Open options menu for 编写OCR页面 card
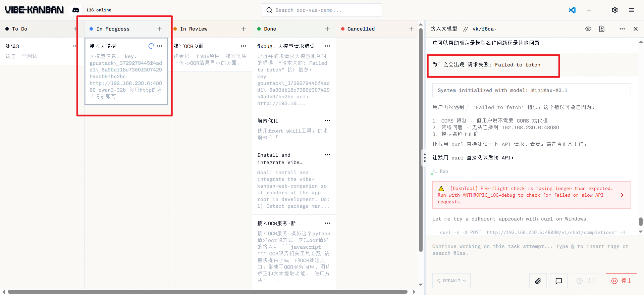 tap(244, 46)
